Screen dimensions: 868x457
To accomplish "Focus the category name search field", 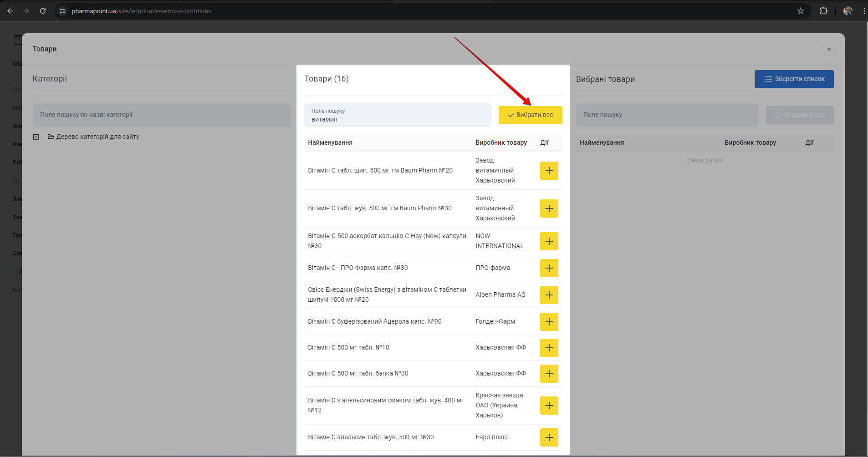I will (161, 115).
